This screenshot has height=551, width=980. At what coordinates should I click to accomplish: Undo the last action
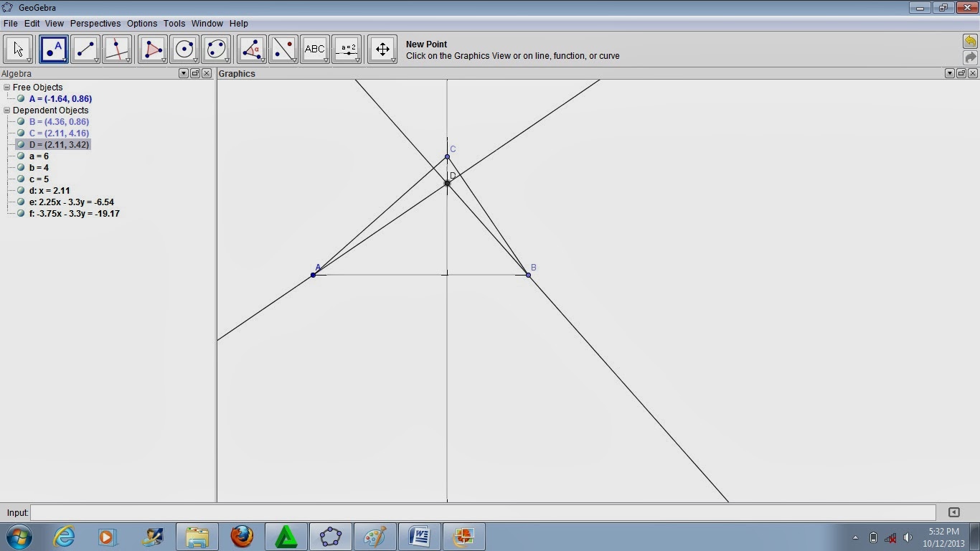[970, 42]
